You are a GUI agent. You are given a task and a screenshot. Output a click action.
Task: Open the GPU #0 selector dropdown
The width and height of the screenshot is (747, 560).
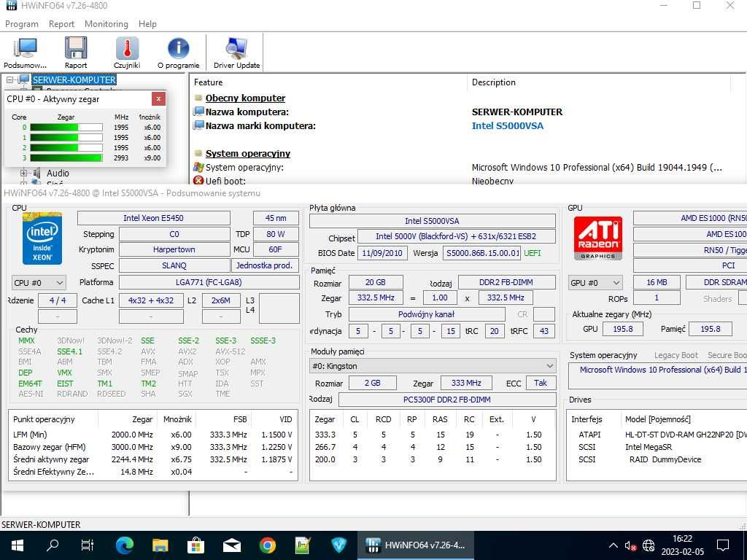coord(595,282)
